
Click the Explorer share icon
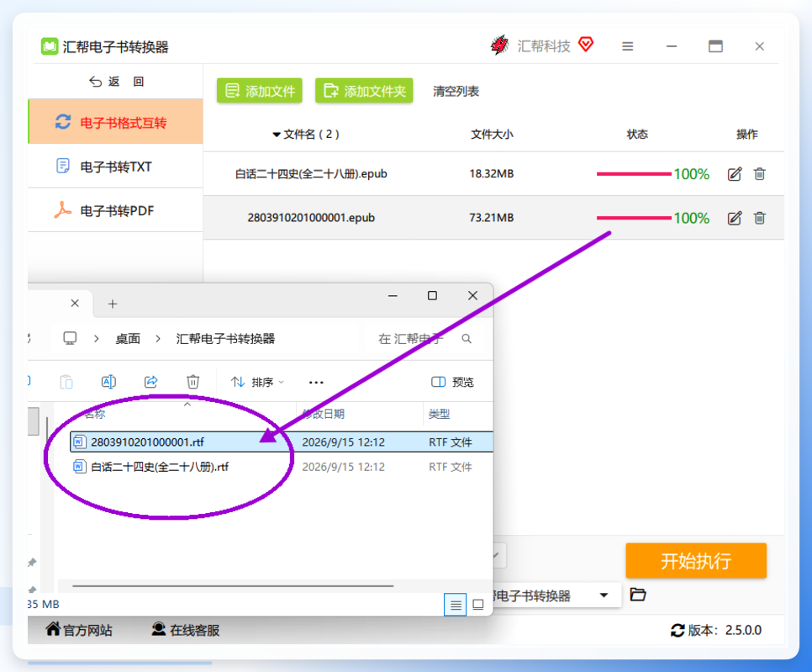pyautogui.click(x=150, y=382)
